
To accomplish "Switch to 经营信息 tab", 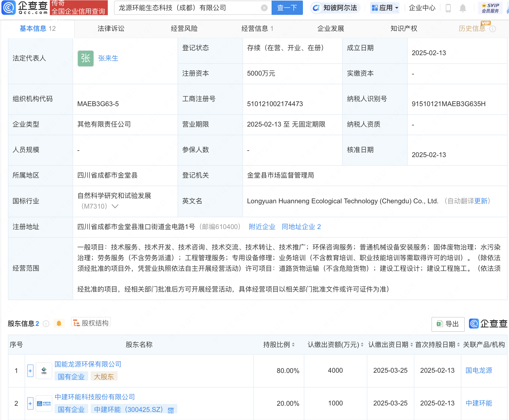I will (x=257, y=29).
